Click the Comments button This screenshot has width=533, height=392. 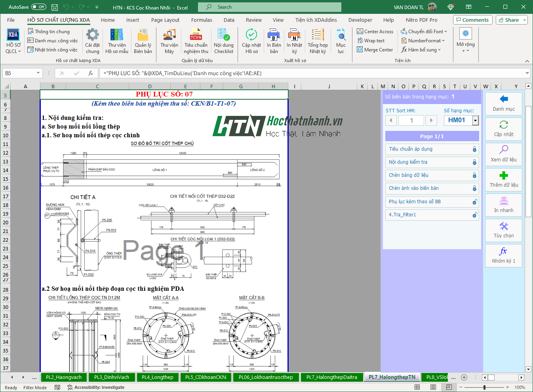[x=472, y=20]
